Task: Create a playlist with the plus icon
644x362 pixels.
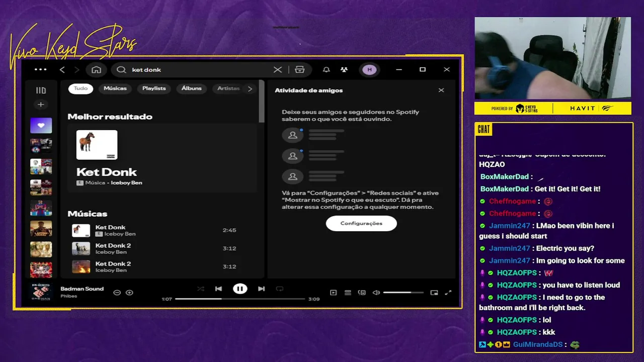Action: click(x=41, y=105)
